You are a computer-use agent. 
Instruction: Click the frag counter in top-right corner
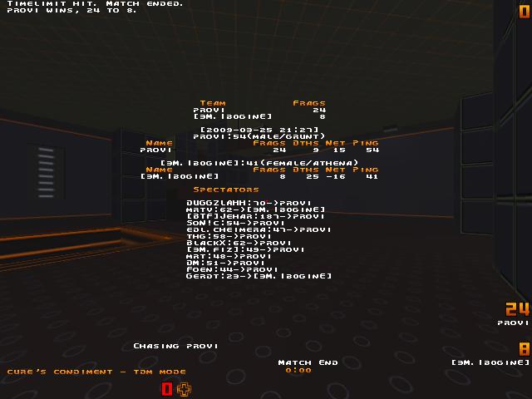523,12
